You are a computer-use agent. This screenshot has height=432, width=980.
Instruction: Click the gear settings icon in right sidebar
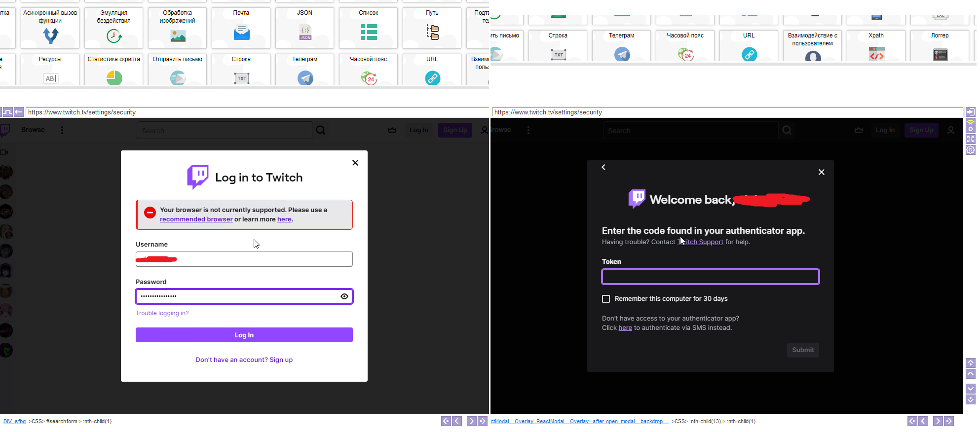point(970,150)
